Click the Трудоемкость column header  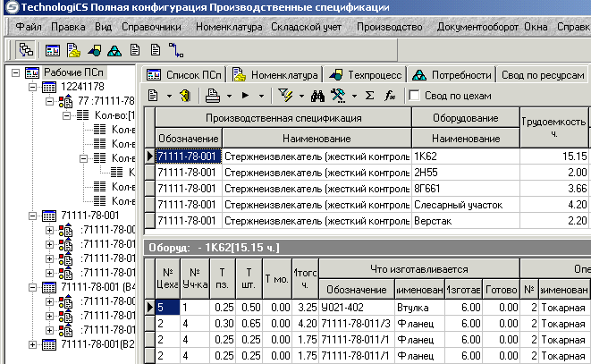pos(553,127)
